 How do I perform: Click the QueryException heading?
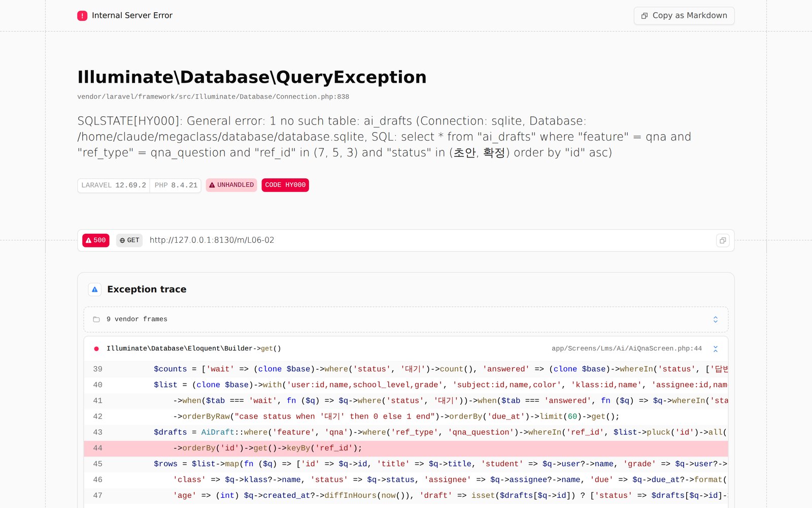click(x=252, y=77)
